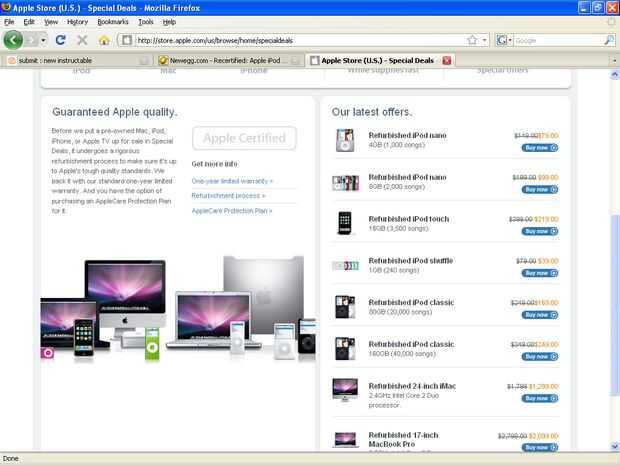This screenshot has width=620, height=465.
Task: Switch to the submit new instructable tab
Action: 78,60
